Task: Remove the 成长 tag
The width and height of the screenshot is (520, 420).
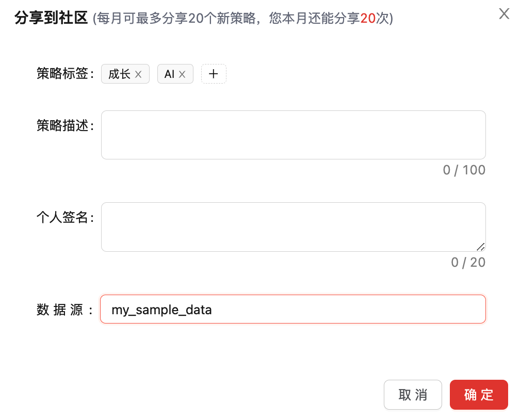Action: point(138,74)
